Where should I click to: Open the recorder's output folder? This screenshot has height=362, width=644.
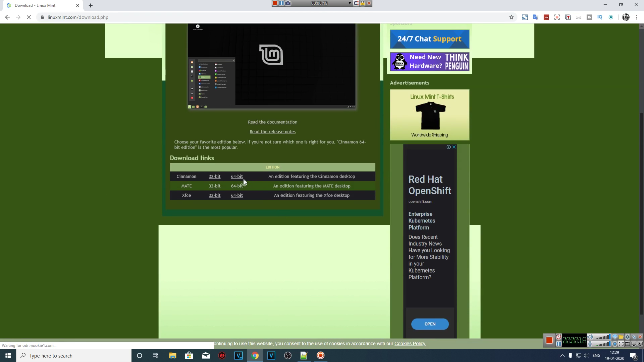[x=621, y=337]
